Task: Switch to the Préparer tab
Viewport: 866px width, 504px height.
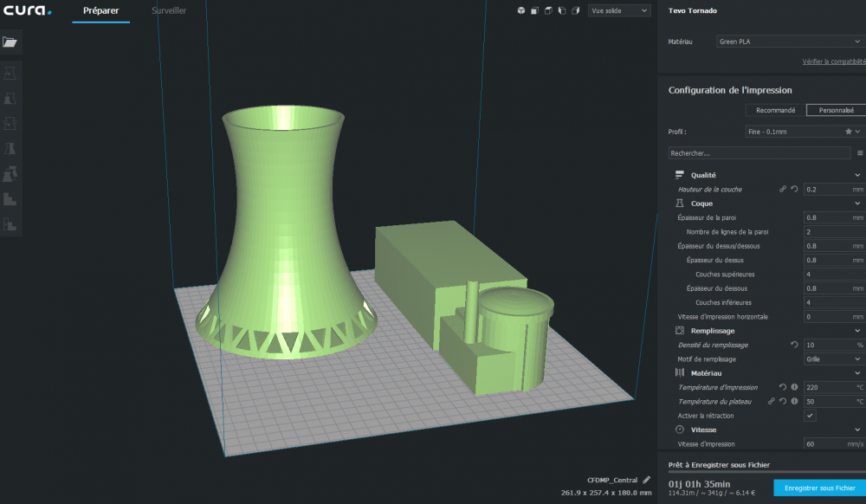Action: pos(101,11)
